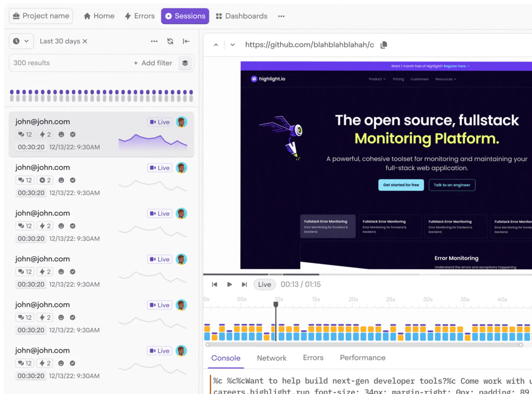Open the Project name selector
The image size is (532, 394).
pyautogui.click(x=41, y=16)
